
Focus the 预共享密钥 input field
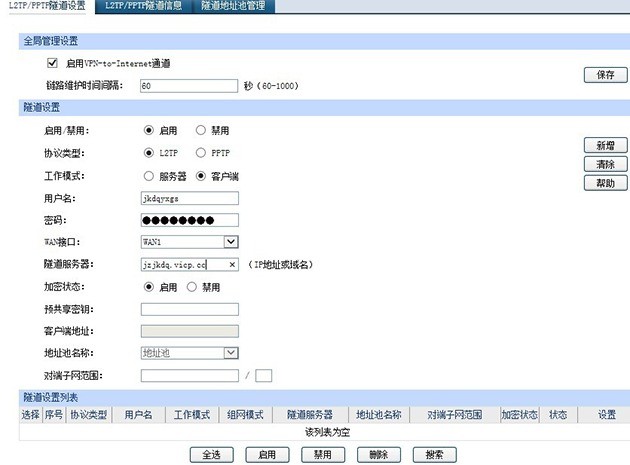[190, 309]
